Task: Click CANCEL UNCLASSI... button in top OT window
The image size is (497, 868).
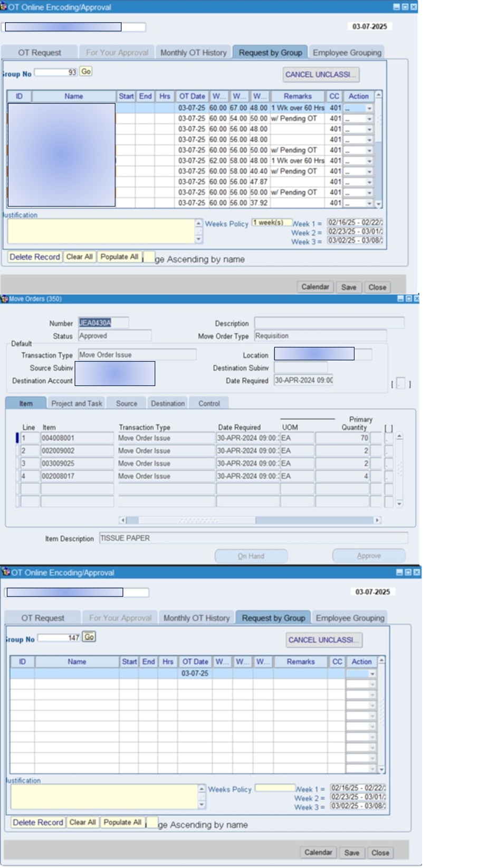Action: (x=321, y=74)
